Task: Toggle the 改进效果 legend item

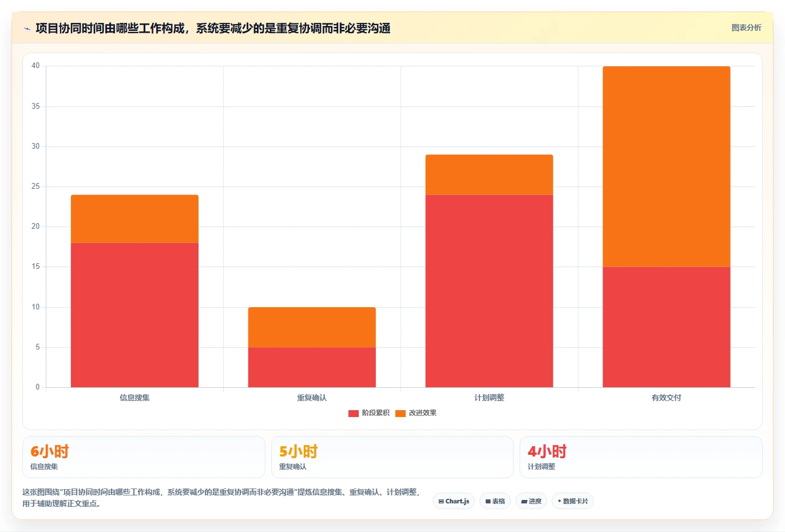Action: [x=416, y=413]
